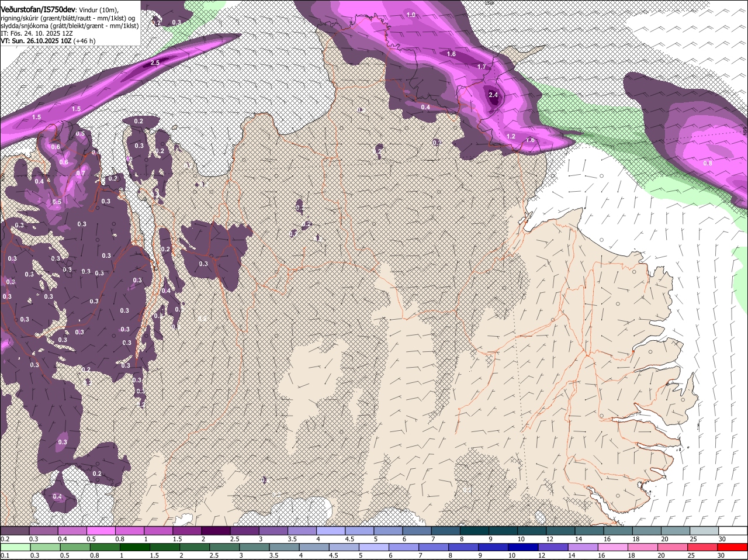748x560 pixels.
Task: Click the 20 tick label on the rain legend
Action: point(661,555)
